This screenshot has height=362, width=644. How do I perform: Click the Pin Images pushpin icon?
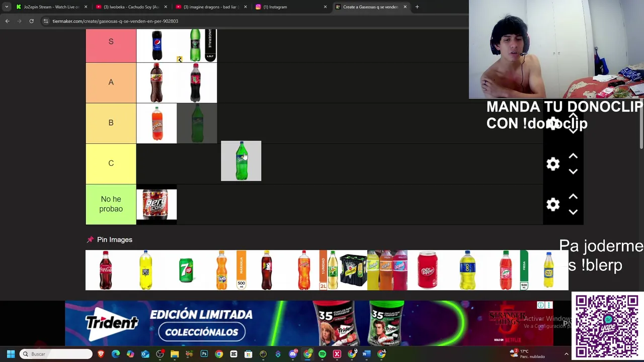[90, 240]
